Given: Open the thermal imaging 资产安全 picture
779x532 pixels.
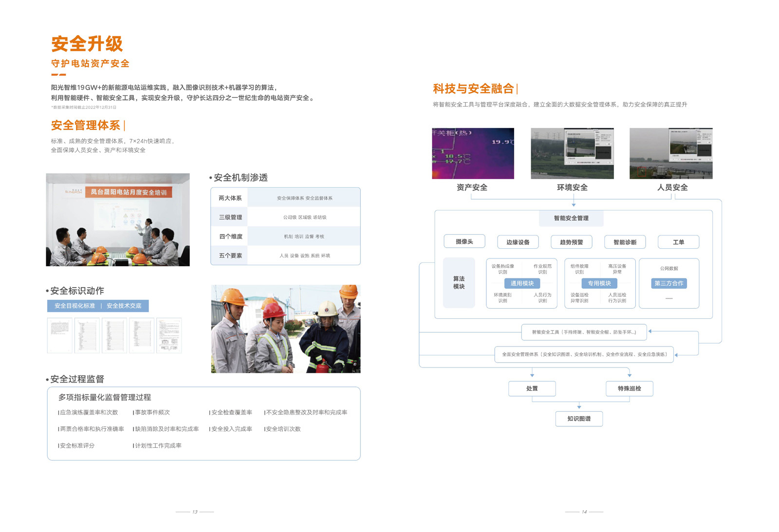Looking at the screenshot, I should click(473, 153).
